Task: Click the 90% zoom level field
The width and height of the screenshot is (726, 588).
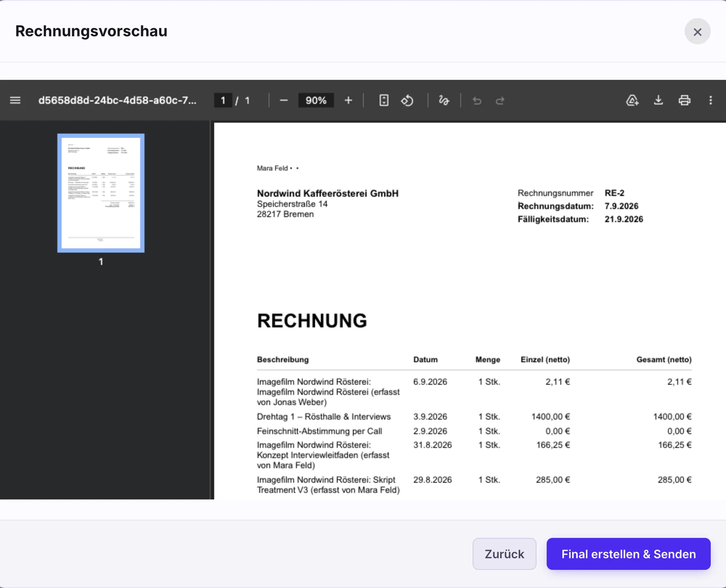Action: pyautogui.click(x=316, y=100)
